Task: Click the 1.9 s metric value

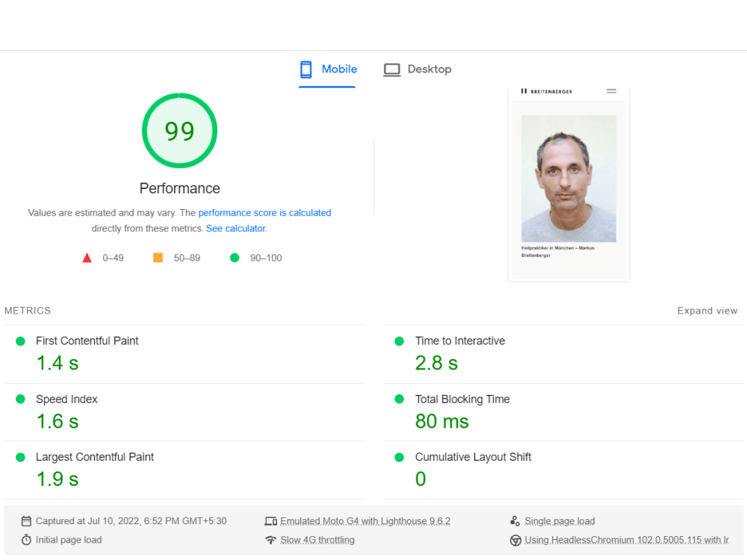Action: 58,479
